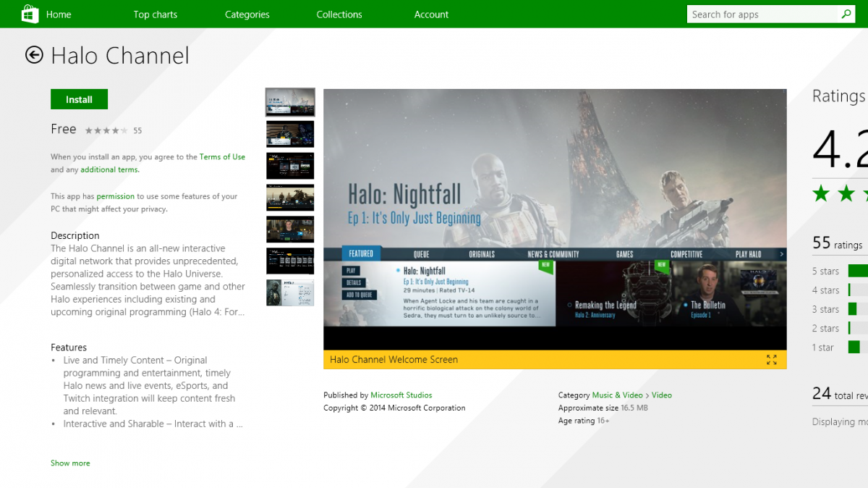Check the app permission link
868x488 pixels.
click(116, 196)
